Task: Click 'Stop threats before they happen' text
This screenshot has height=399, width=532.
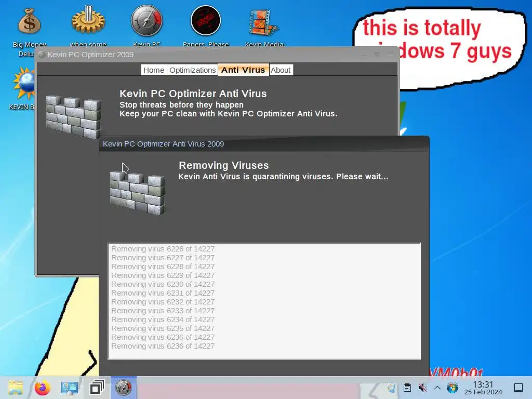Action: pyautogui.click(x=181, y=104)
